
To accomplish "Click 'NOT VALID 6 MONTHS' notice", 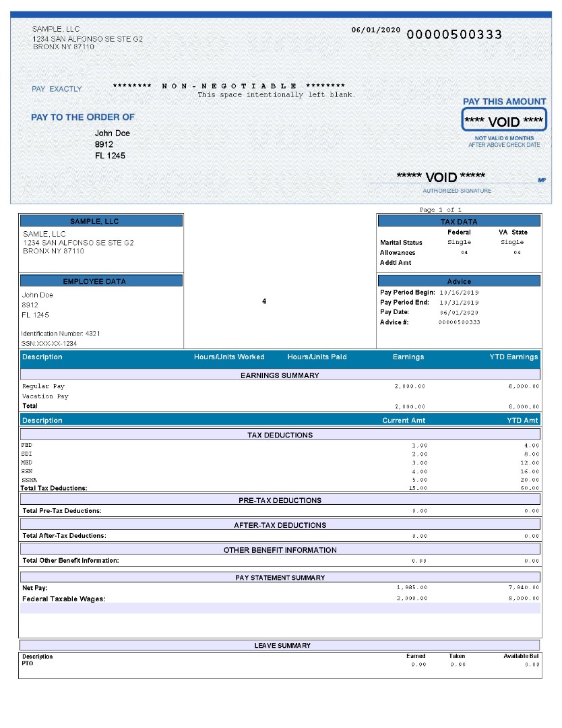I will pyautogui.click(x=504, y=138).
